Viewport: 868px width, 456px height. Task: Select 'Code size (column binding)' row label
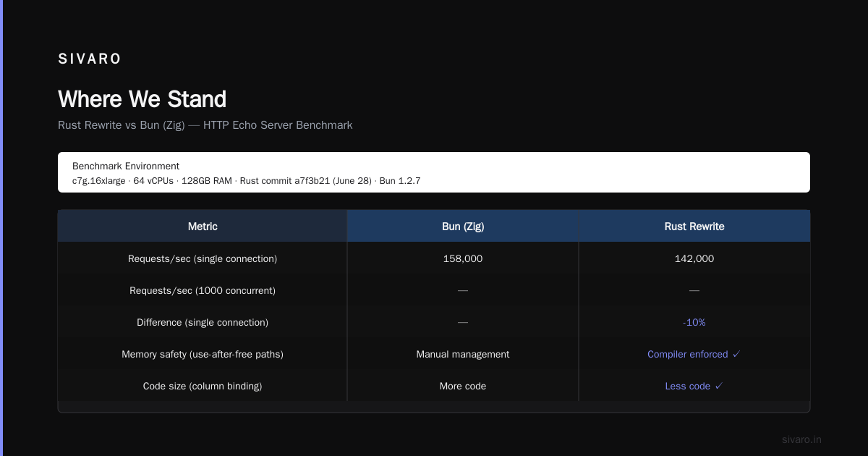pyautogui.click(x=203, y=386)
